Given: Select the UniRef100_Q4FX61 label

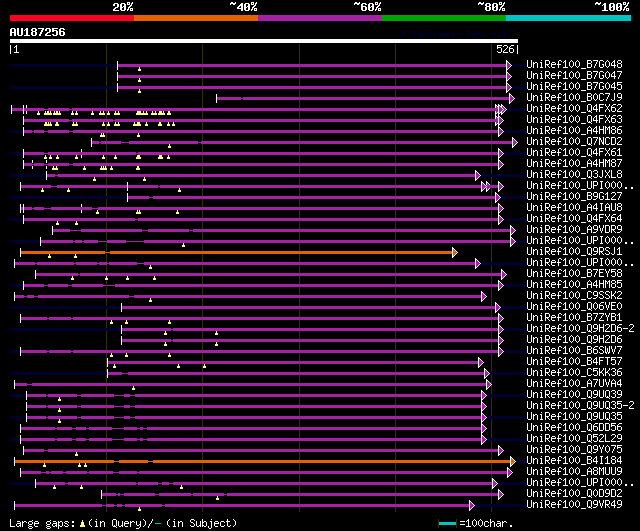Looking at the screenshot, I should 574,153.
